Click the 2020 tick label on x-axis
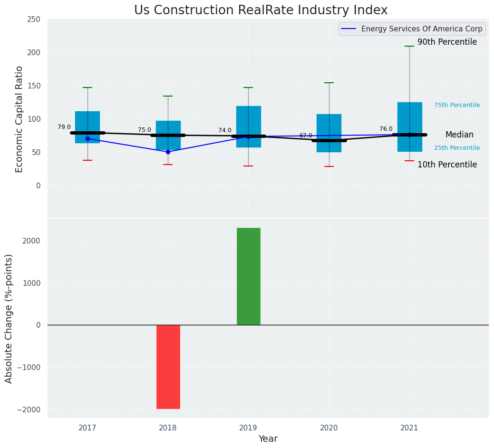494x448 pixels. [329, 428]
